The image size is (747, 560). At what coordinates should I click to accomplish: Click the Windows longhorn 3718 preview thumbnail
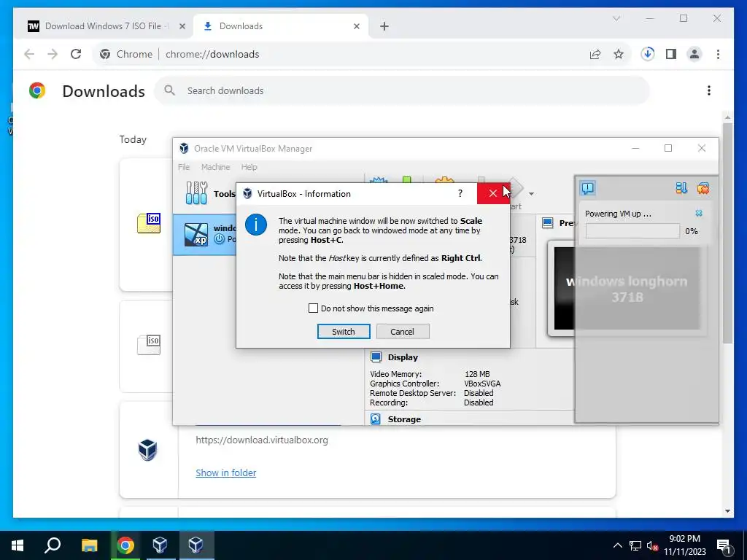point(627,289)
